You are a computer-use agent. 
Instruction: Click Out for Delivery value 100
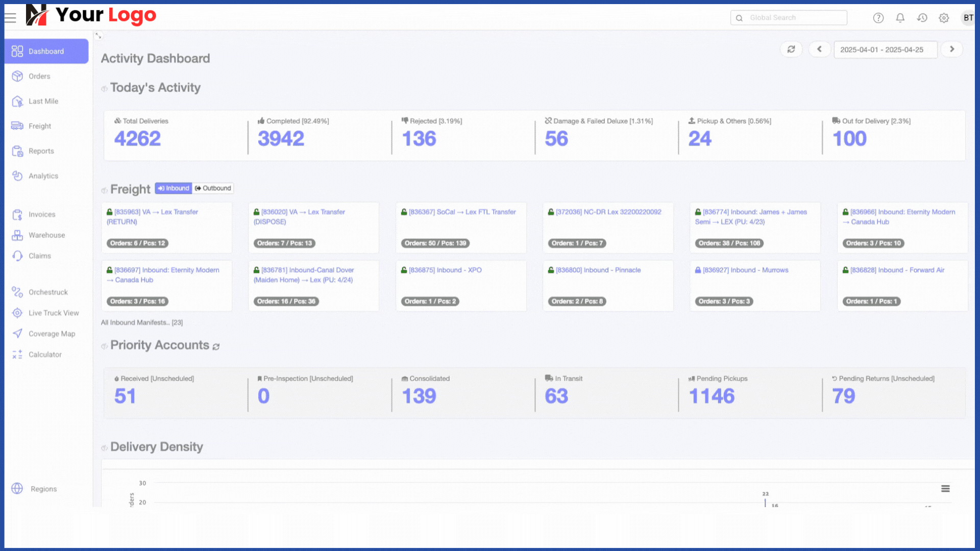point(850,138)
